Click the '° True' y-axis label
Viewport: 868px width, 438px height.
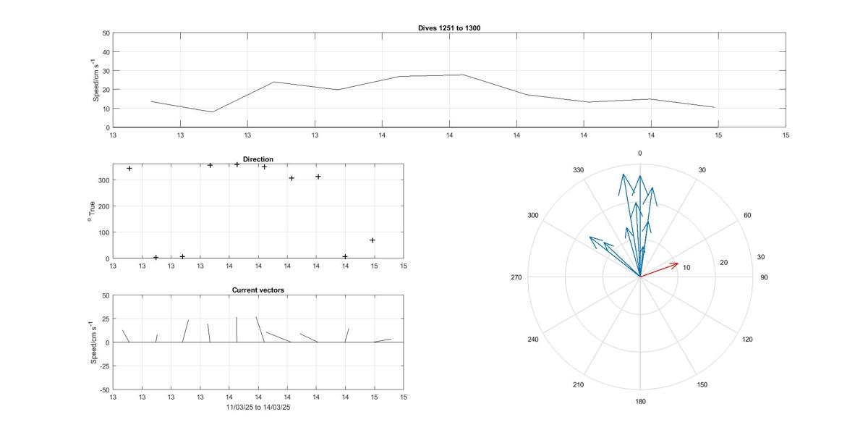pos(90,211)
